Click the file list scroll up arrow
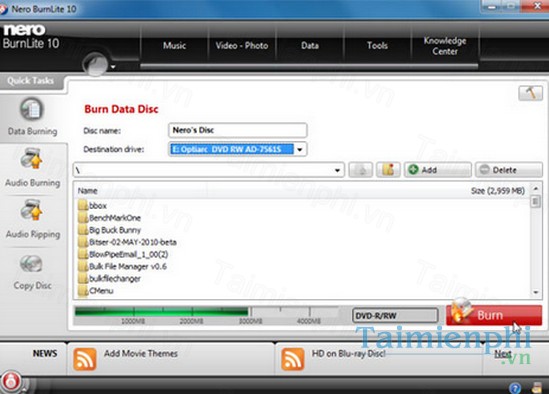 (535, 188)
